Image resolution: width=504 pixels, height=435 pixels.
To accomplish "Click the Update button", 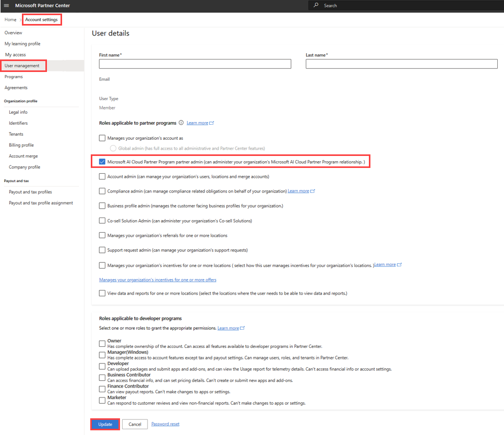I will (x=105, y=424).
